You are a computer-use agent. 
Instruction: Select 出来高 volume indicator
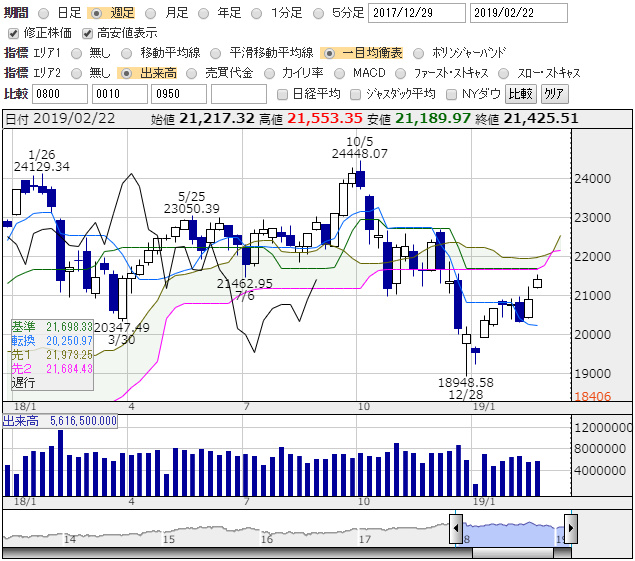tap(127, 73)
